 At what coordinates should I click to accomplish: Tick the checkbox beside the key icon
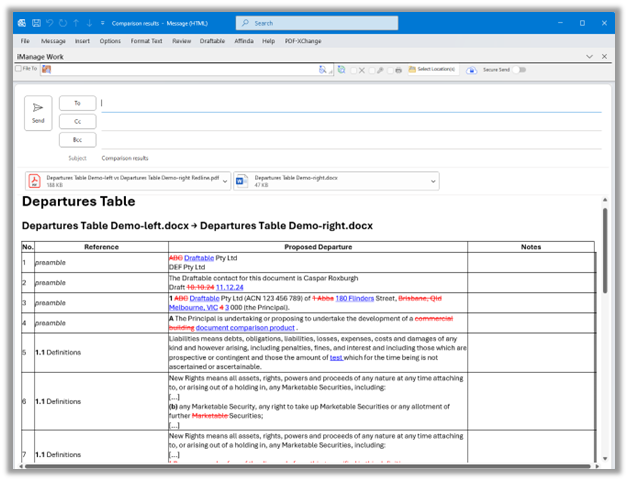(372, 70)
